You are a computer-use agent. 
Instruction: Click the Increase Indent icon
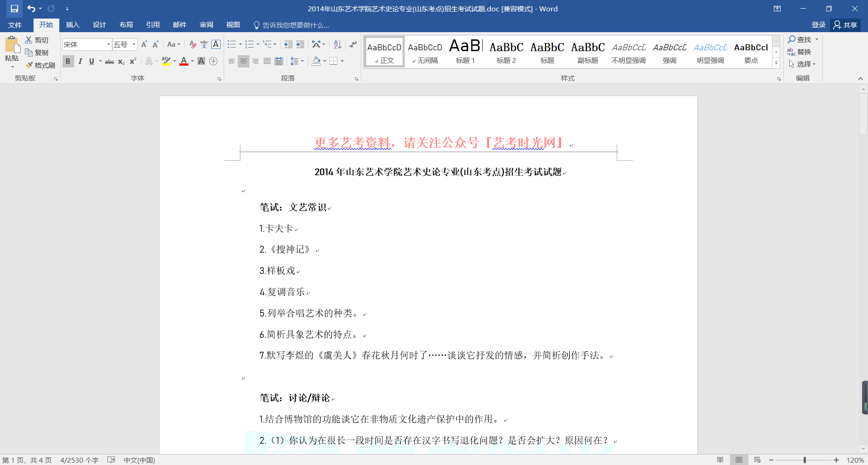coord(300,44)
